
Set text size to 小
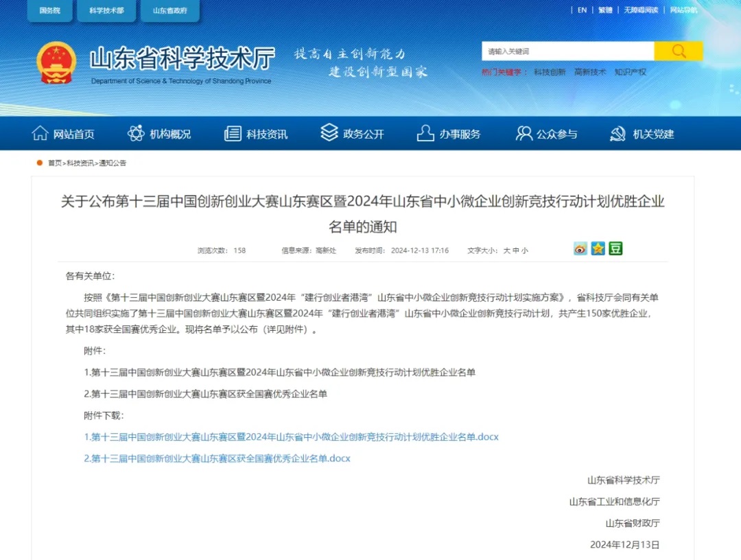tap(525, 250)
